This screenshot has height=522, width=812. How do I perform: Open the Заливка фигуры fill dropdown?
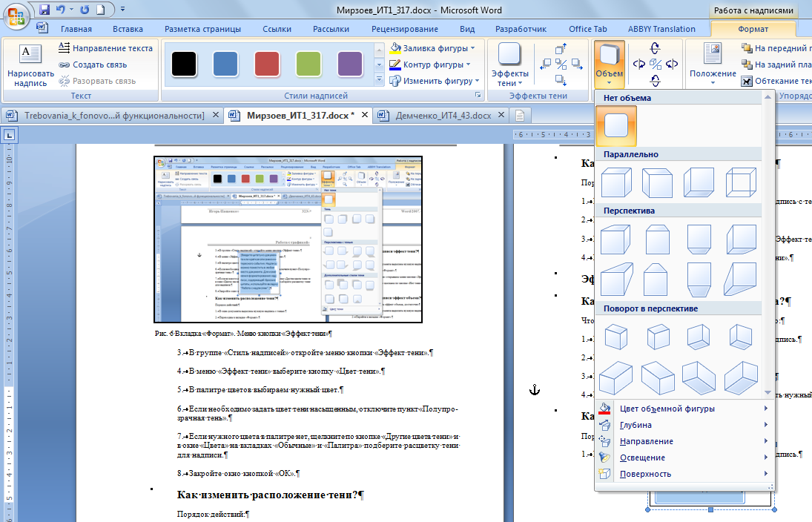[432, 48]
